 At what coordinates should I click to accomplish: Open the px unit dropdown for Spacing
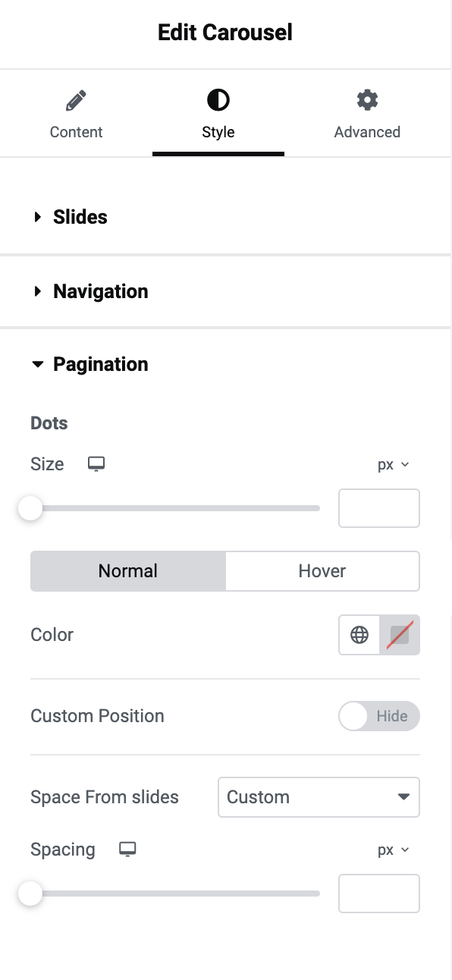(394, 850)
